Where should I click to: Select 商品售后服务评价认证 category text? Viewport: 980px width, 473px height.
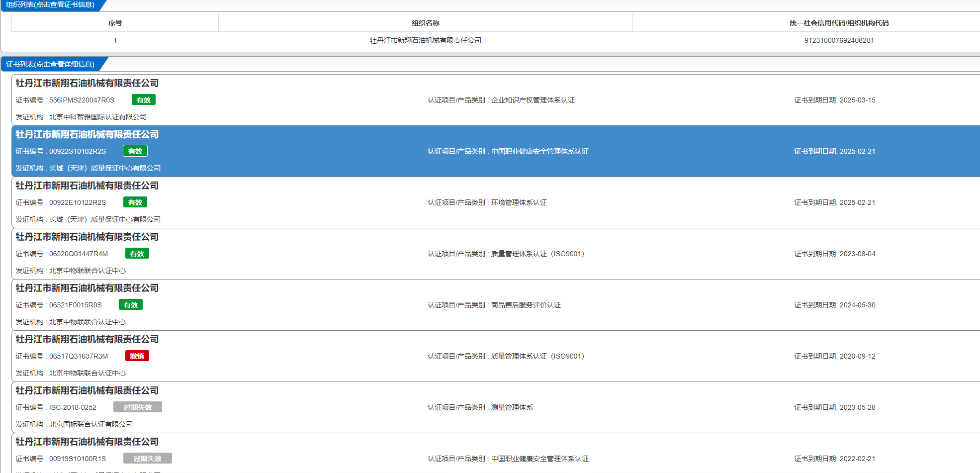point(526,305)
